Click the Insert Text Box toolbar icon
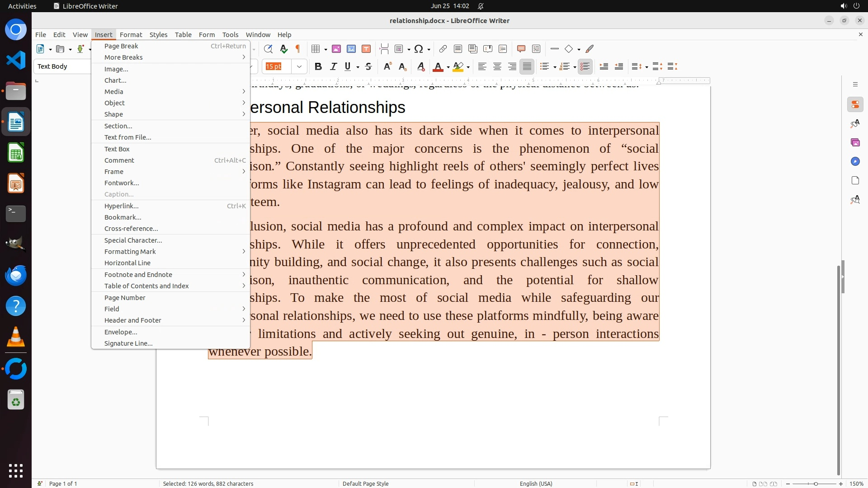868x488 pixels. click(366, 49)
